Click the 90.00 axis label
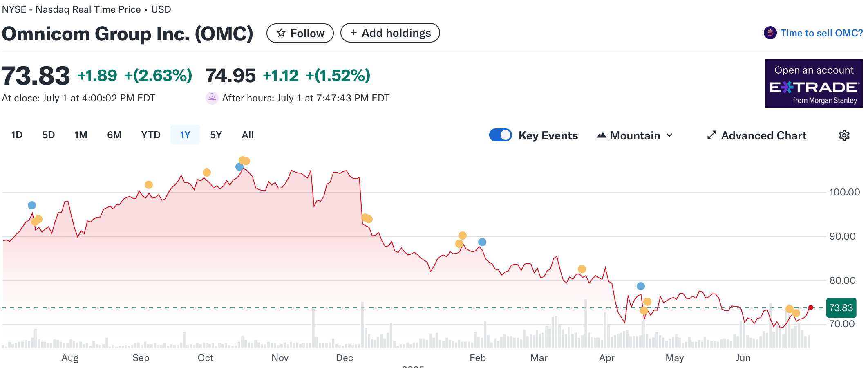This screenshot has height=368, width=868. [x=842, y=236]
